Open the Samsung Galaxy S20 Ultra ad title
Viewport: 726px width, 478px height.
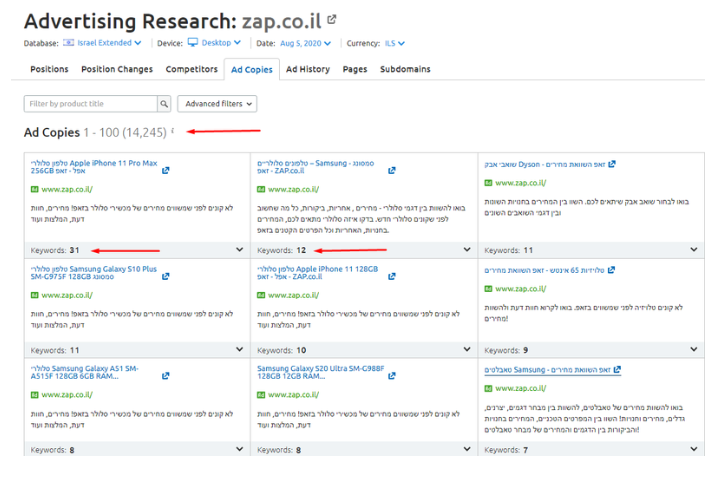pos(320,372)
